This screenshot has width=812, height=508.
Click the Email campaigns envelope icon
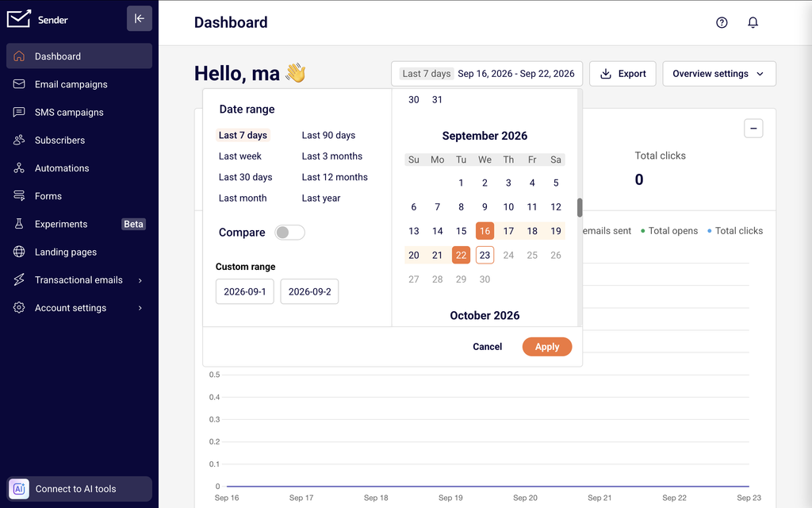(19, 84)
